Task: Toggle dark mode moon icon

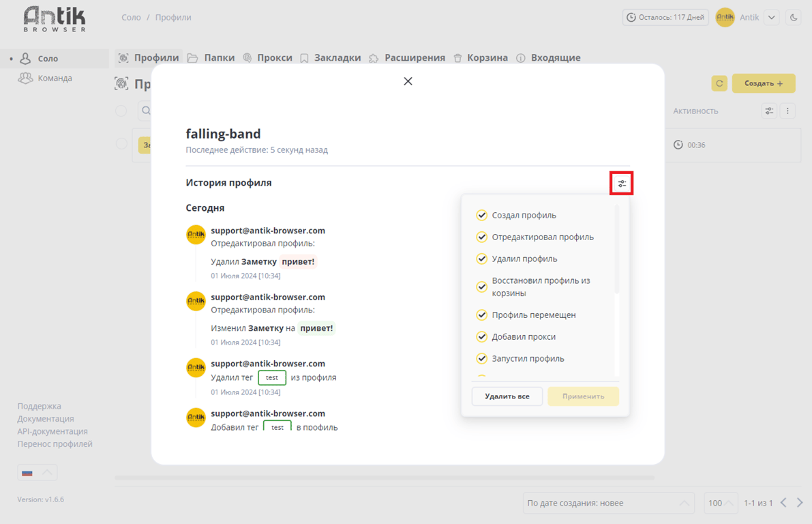Action: click(794, 18)
